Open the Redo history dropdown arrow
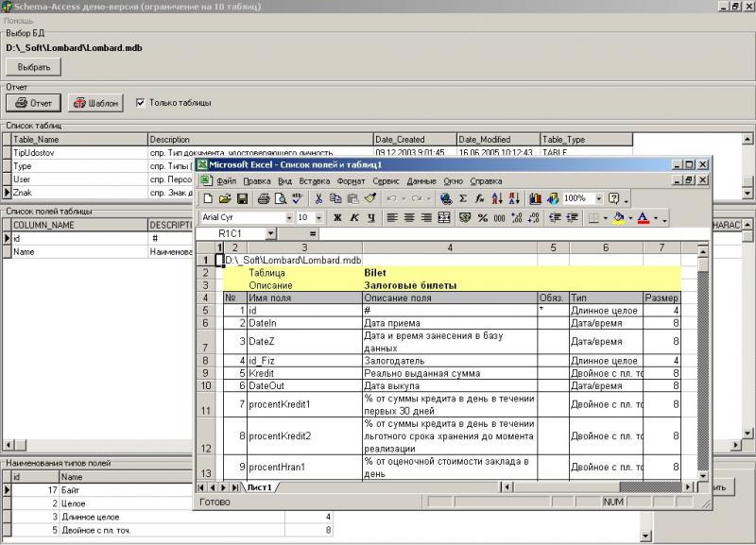Screen dimensions: 756x545 429,198
